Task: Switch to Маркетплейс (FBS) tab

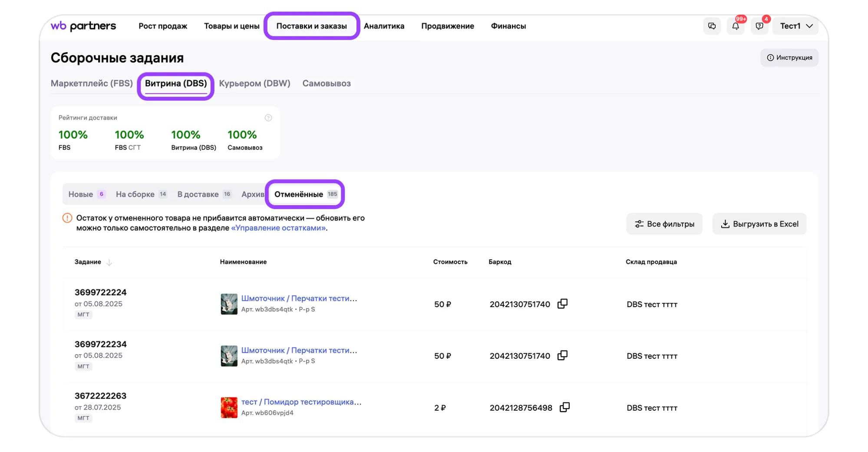Action: [92, 83]
